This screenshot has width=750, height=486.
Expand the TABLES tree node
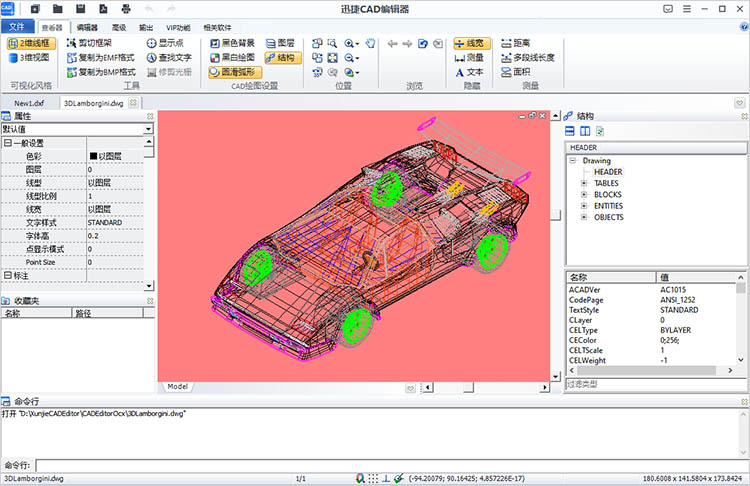[x=584, y=183]
